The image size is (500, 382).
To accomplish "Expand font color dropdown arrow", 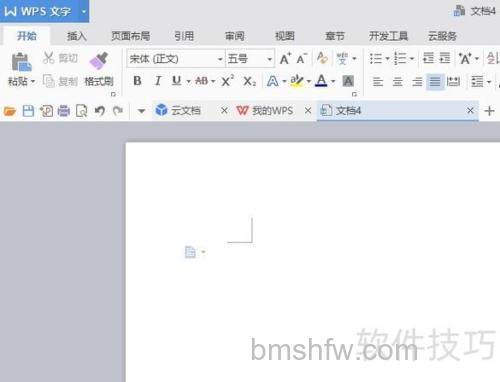I will [x=333, y=81].
